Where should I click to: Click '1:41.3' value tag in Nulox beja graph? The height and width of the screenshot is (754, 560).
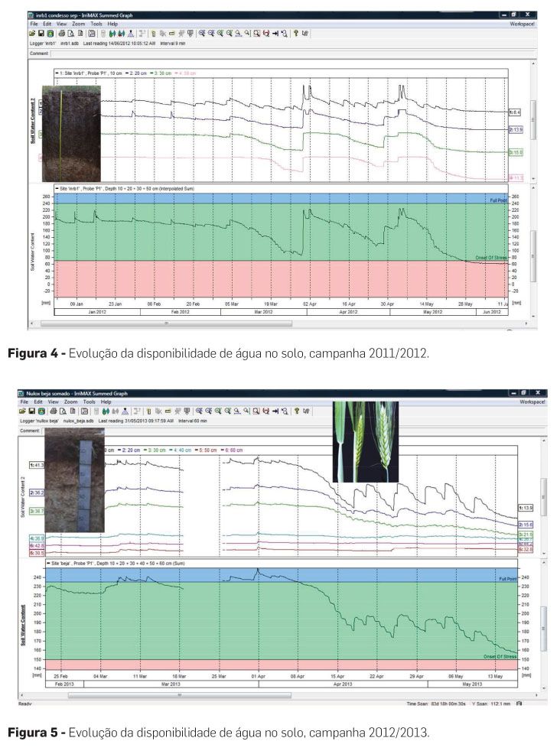click(37, 465)
